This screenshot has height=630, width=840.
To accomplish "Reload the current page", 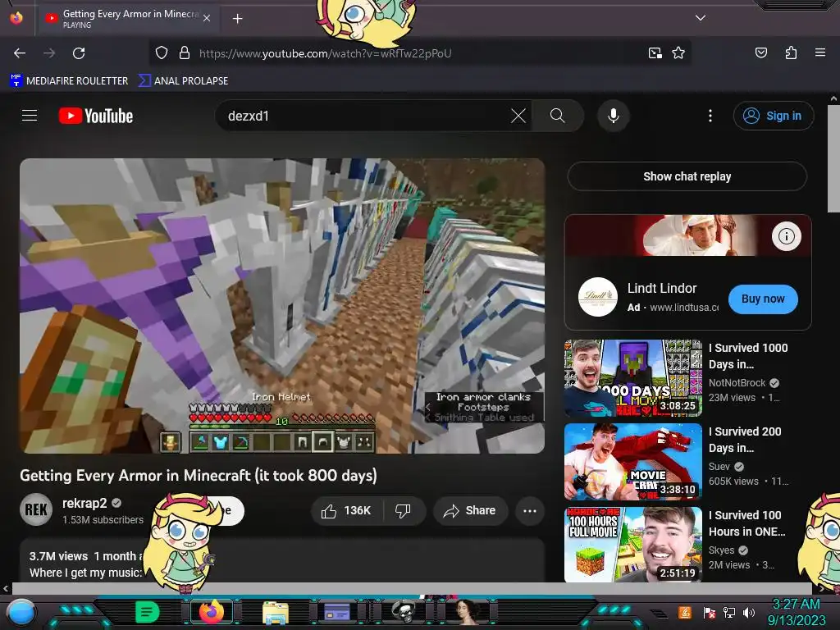I will click(x=79, y=53).
